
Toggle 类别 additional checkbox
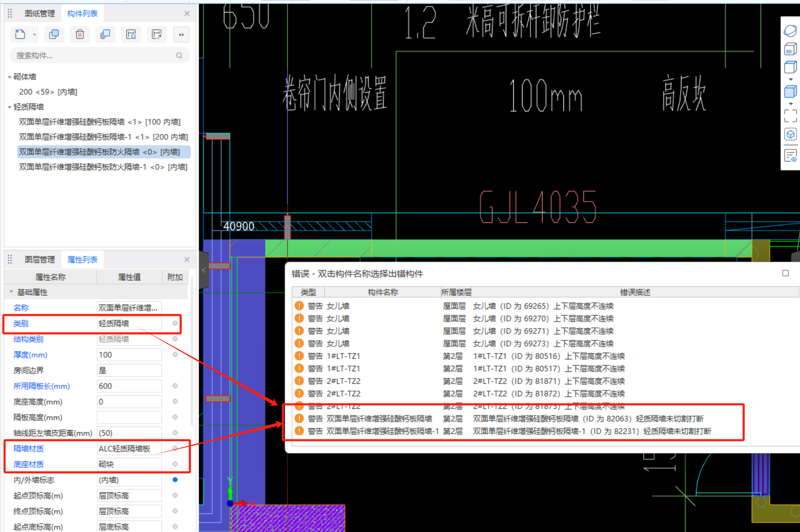[x=175, y=323]
